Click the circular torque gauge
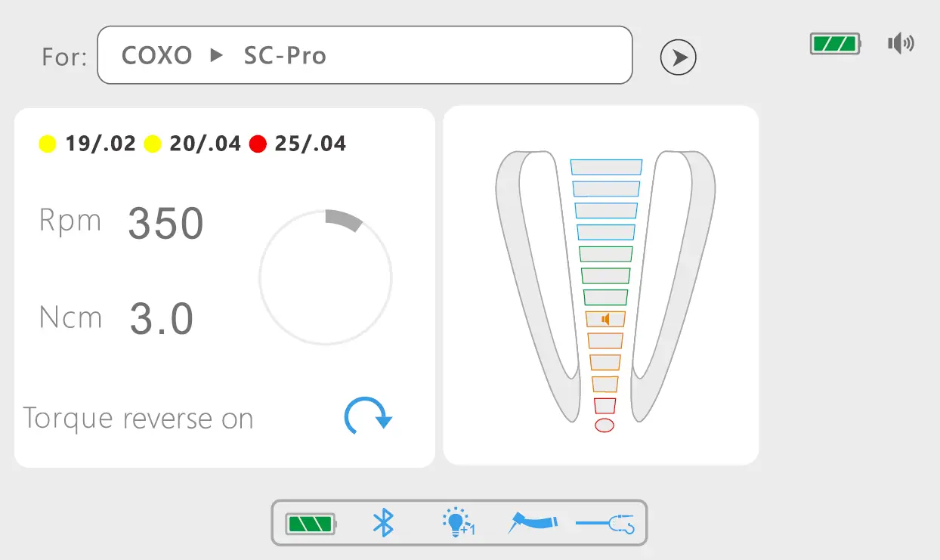Screen dimensions: 940x560 (326, 277)
